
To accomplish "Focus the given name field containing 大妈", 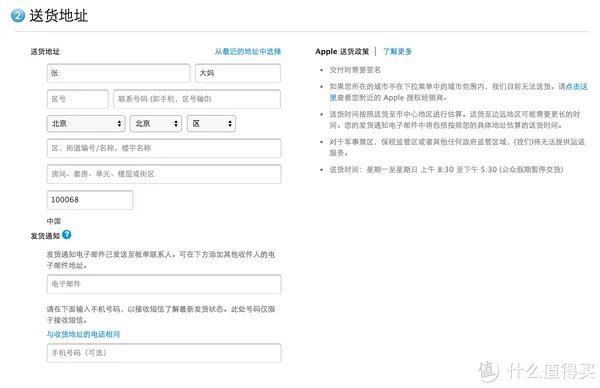I will [238, 73].
